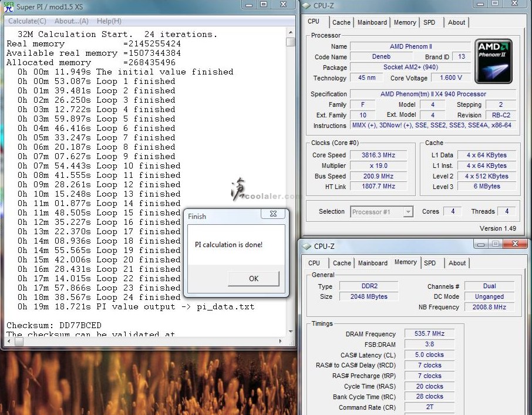The height and width of the screenshot is (415, 532).
Task: Click the Level 3 value '6 MBytes'
Action: (487, 186)
